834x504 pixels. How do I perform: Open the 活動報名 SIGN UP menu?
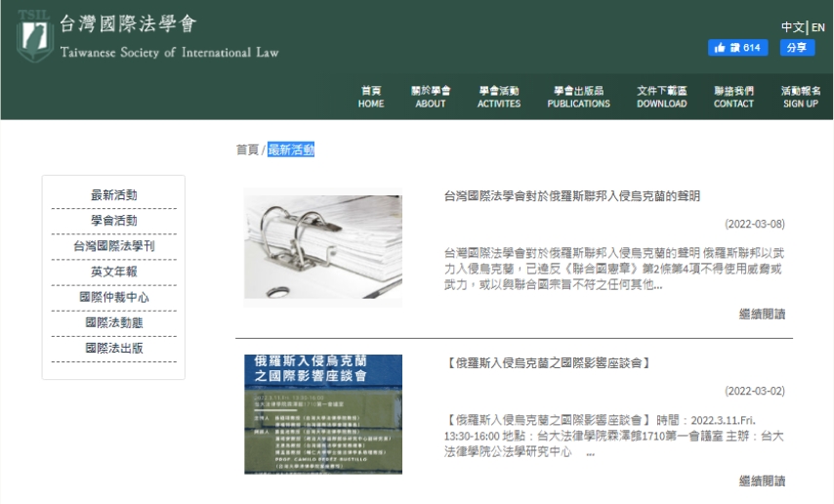pos(801,97)
